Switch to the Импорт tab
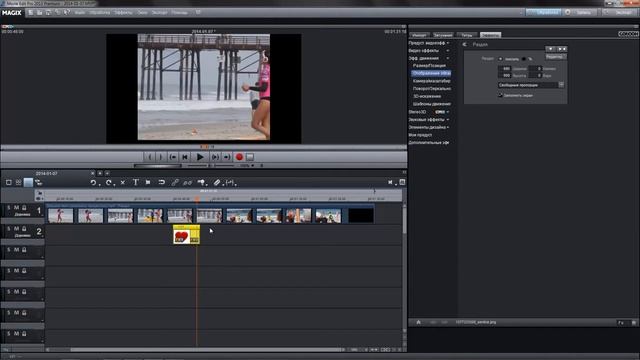This screenshot has height=360, width=640. click(x=419, y=35)
